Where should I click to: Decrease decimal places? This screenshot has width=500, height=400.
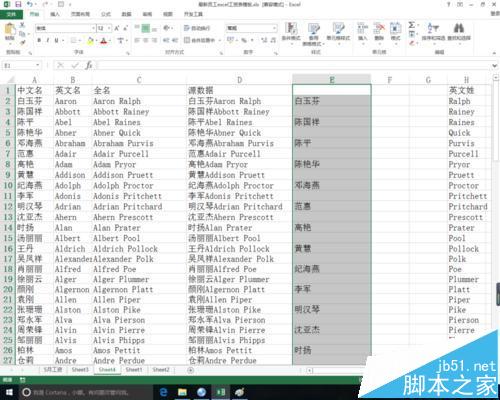point(273,40)
